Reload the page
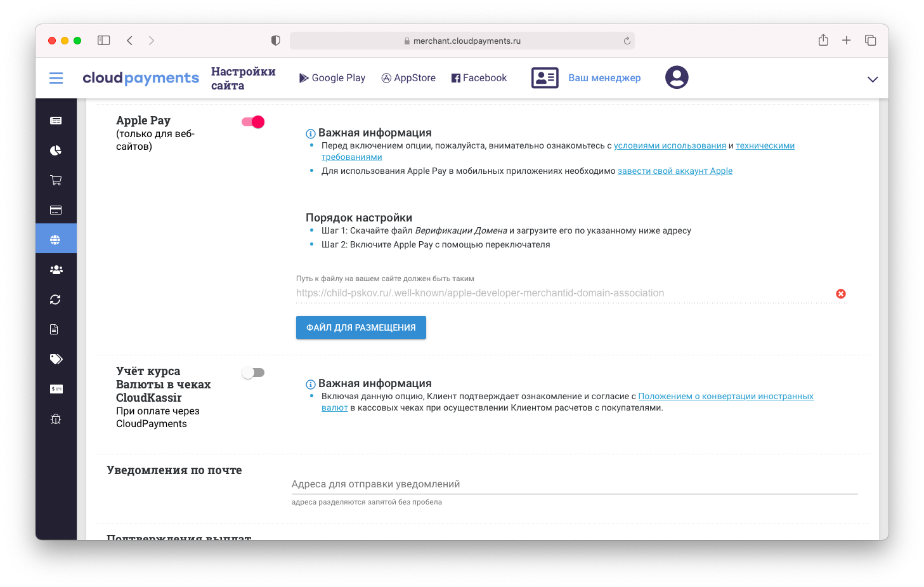Viewport: 924px width, 587px height. pyautogui.click(x=627, y=41)
